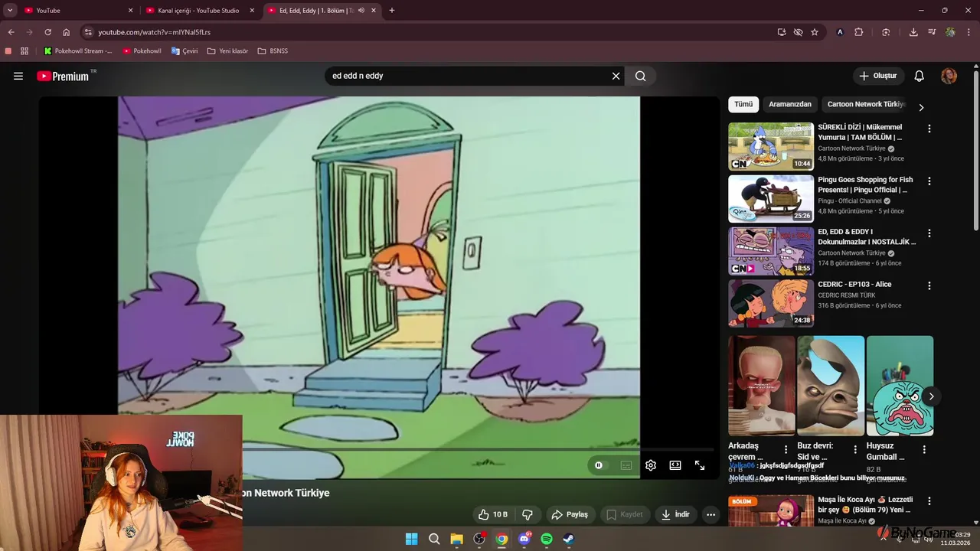Open player settings gear

pyautogui.click(x=651, y=465)
